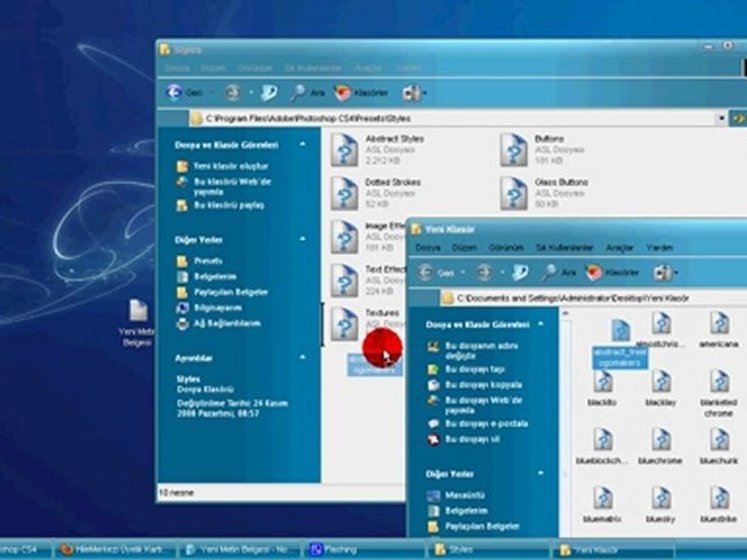Open the Back history dropdown in Styles window
747x560 pixels.
coord(212,93)
